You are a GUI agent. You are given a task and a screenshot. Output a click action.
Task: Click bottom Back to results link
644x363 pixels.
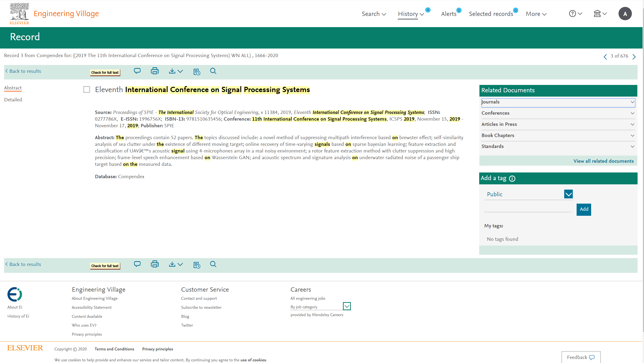[x=23, y=264]
